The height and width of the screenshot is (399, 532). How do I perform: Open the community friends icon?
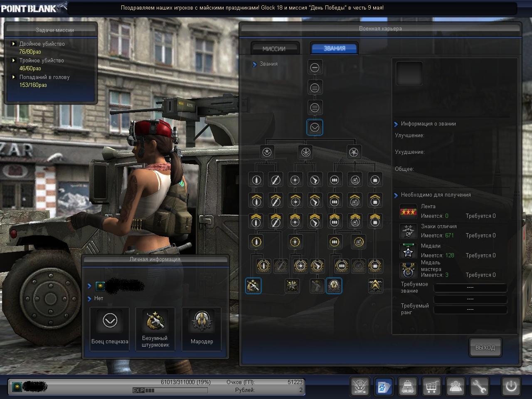pyautogui.click(x=456, y=386)
